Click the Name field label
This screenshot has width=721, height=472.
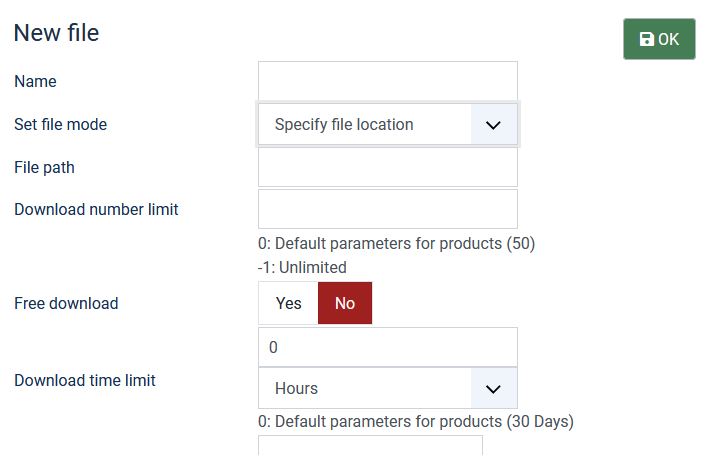pyautogui.click(x=35, y=81)
